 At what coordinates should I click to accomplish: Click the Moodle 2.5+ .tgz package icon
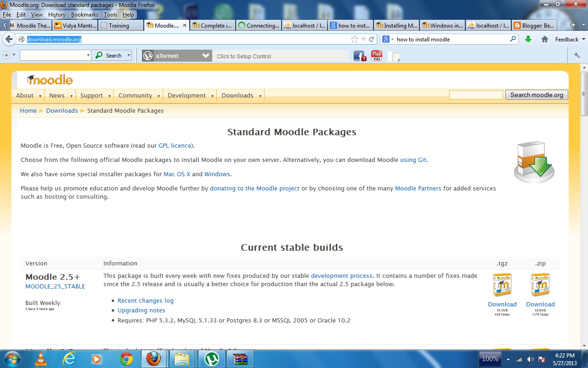tap(502, 284)
